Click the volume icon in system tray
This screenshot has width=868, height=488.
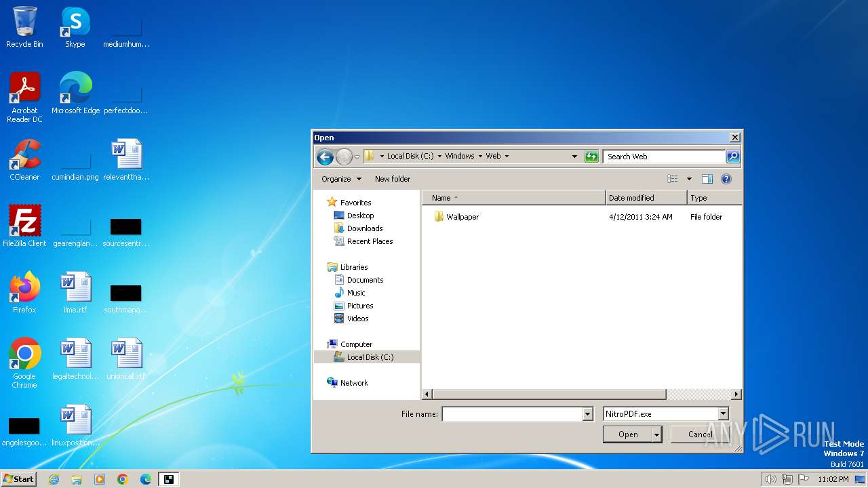pyautogui.click(x=770, y=479)
